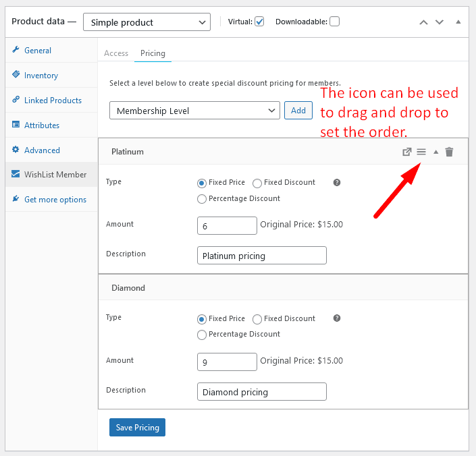Move Product data panel up

click(x=423, y=22)
